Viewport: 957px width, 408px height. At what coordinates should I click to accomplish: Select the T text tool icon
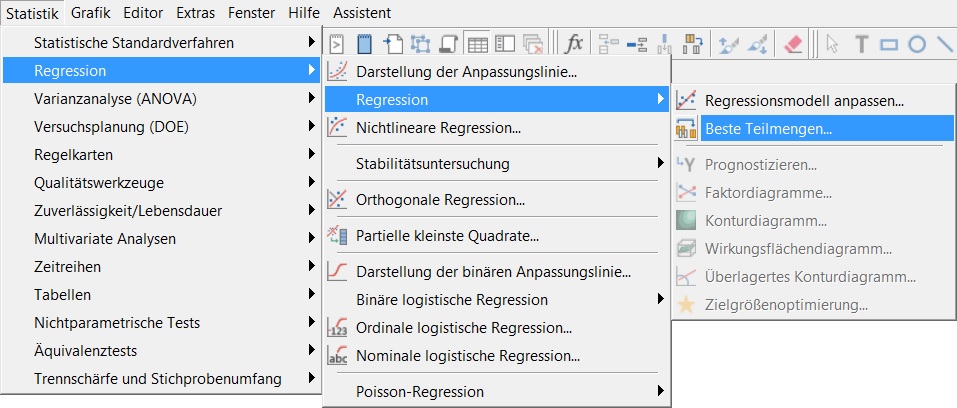861,44
